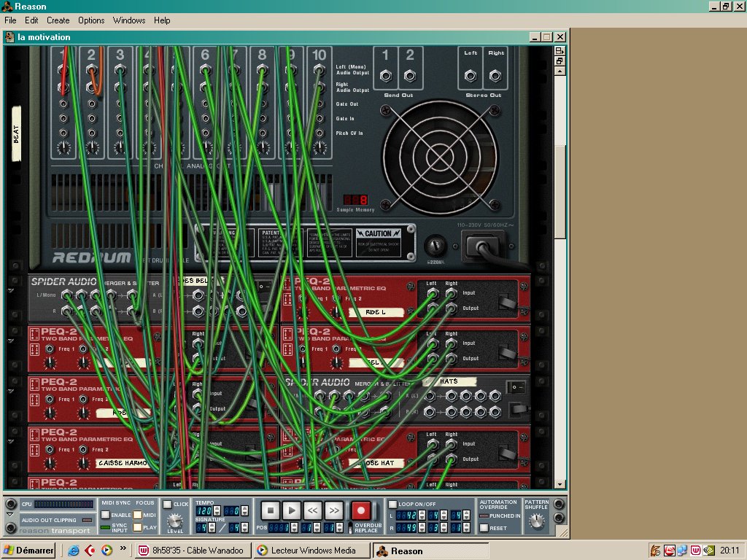Click Freq 2 CV jack on CAISSE HARMO PEQ-2
Screen dimensions: 747x560
(x=83, y=449)
